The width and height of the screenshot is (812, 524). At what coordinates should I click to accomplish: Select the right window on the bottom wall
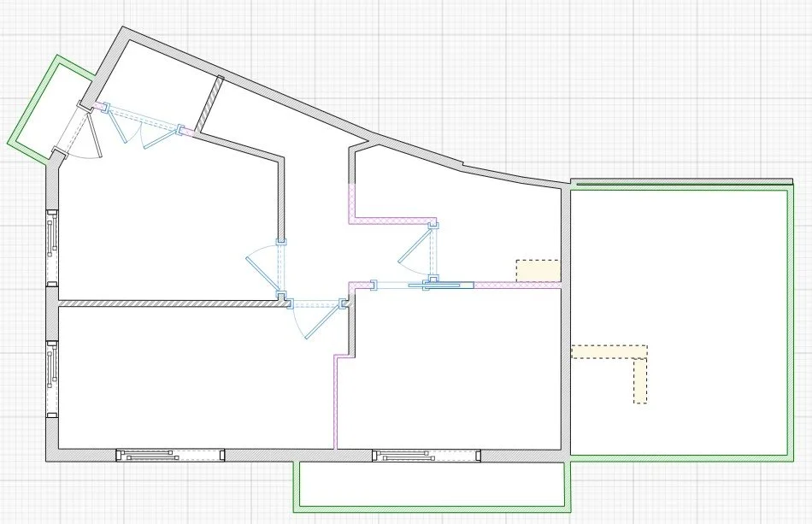click(427, 456)
